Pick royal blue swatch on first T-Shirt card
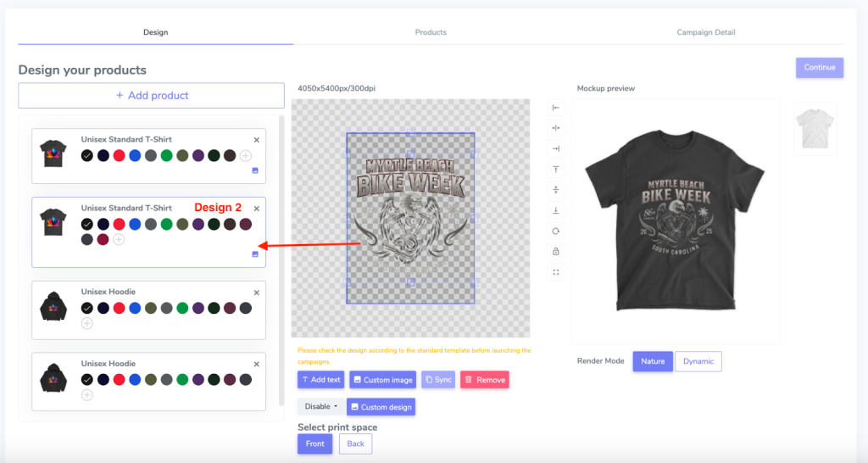The width and height of the screenshot is (868, 463). pyautogui.click(x=135, y=156)
